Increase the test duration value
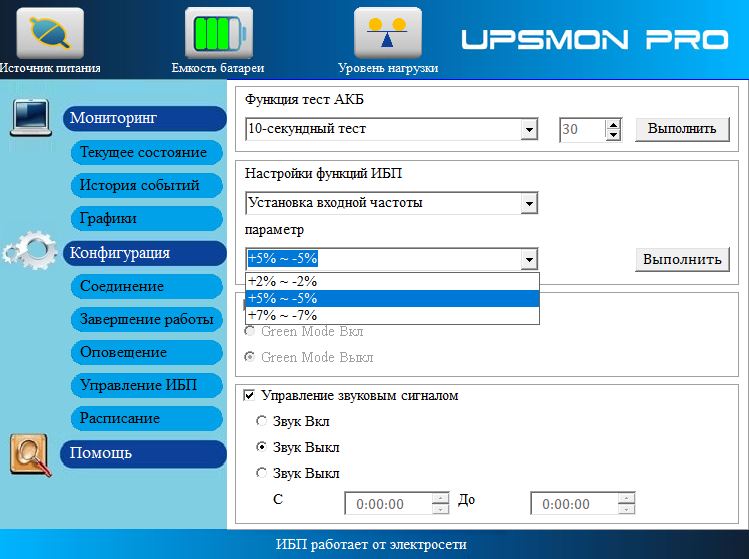749x559 pixels. click(613, 124)
